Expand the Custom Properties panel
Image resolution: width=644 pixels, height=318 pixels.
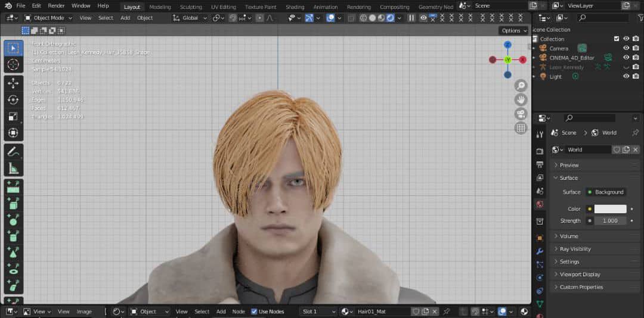click(595, 287)
